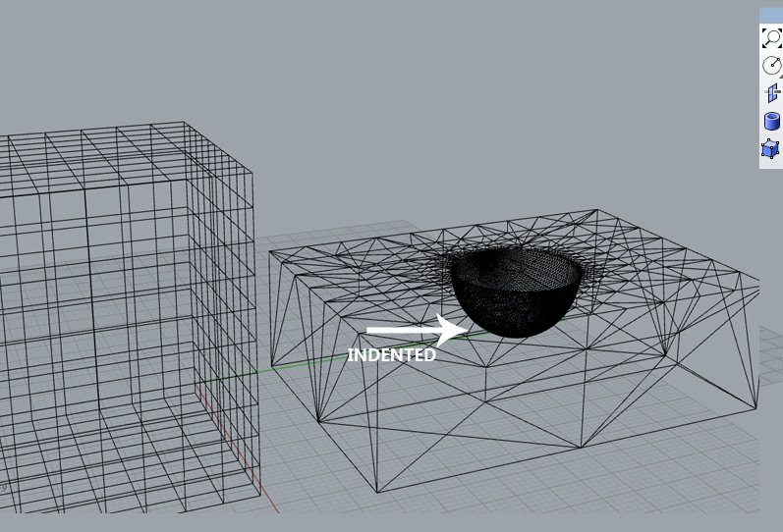Click the red X-axis line
Image resolution: width=783 pixels, height=532 pixels.
pyautogui.click(x=236, y=442)
